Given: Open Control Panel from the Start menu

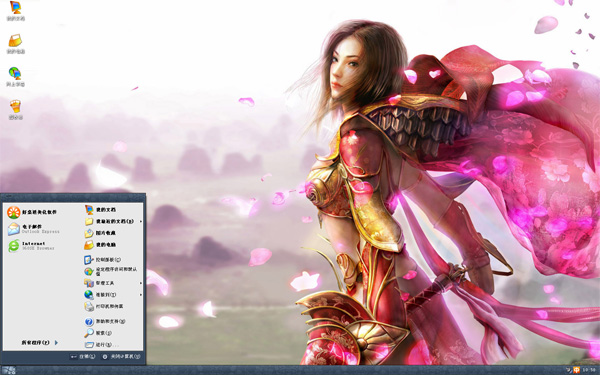Looking at the screenshot, I should pyautogui.click(x=103, y=260).
